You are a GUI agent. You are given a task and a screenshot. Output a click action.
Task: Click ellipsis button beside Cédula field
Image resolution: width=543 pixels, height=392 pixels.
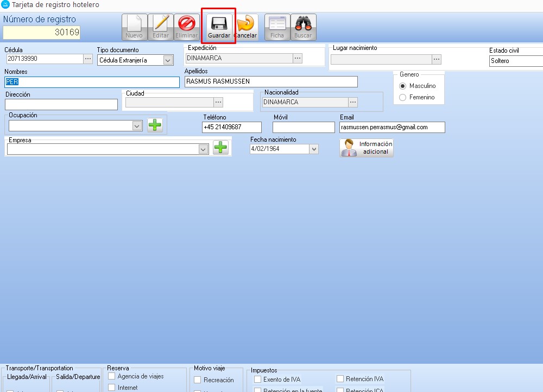88,59
